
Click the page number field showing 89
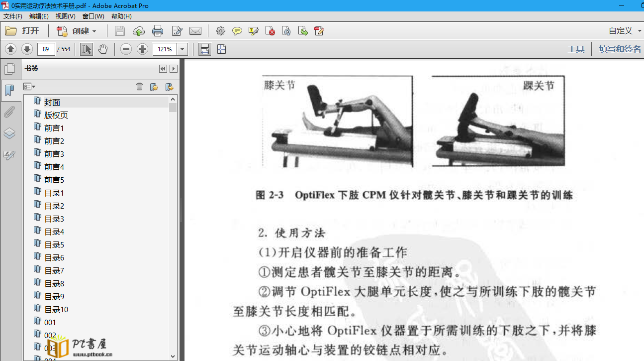46,49
